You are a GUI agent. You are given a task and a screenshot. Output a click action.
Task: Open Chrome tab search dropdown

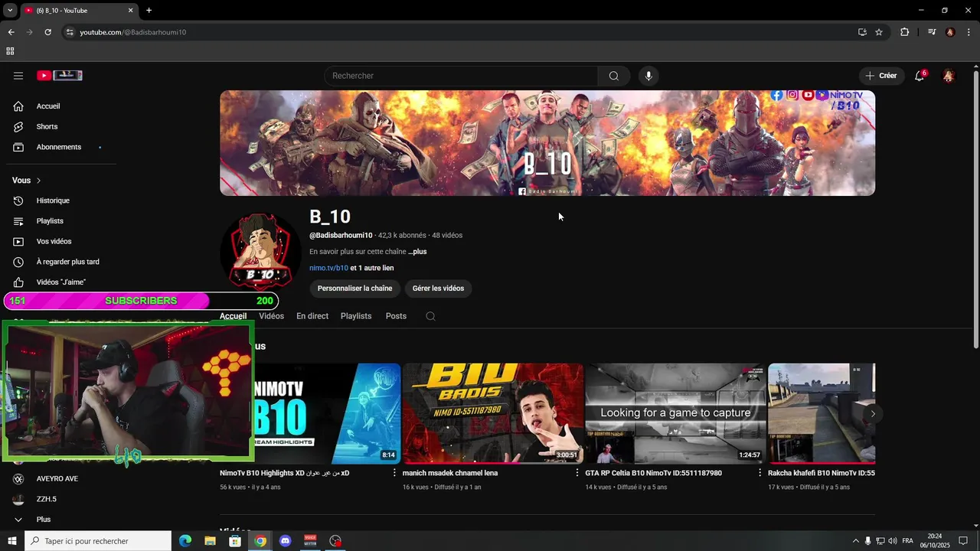pos(10,11)
